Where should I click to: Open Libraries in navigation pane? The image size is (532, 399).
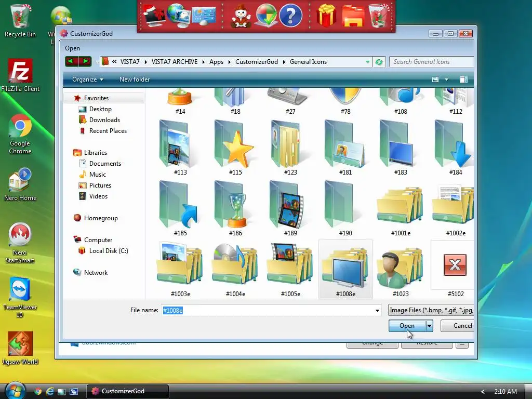click(96, 153)
